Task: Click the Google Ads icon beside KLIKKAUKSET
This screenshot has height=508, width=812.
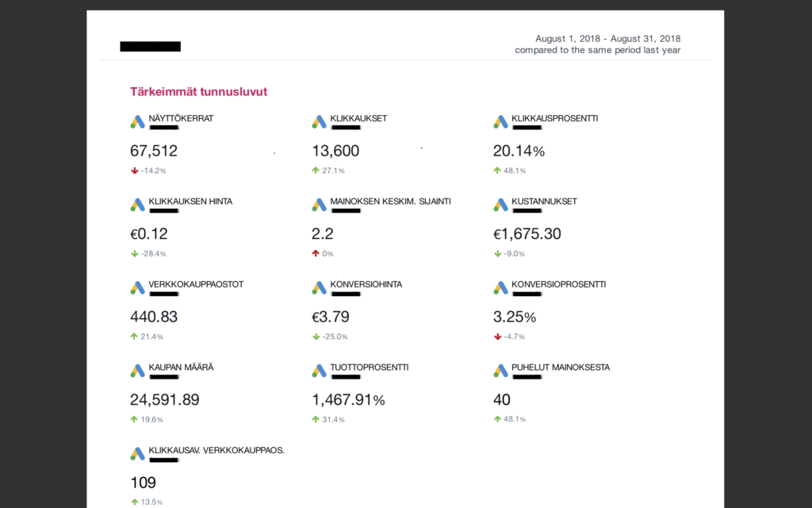Action: pos(319,121)
